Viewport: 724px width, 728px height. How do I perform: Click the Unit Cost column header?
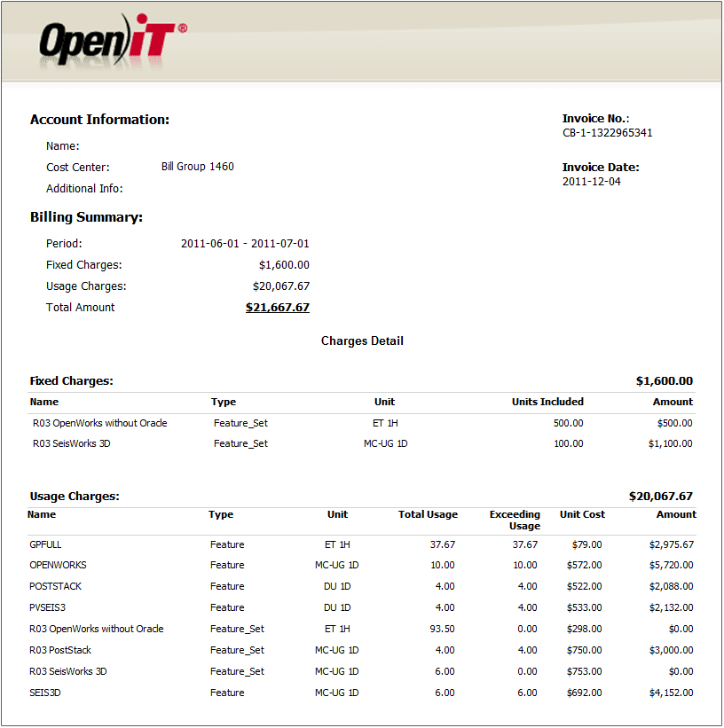582,514
